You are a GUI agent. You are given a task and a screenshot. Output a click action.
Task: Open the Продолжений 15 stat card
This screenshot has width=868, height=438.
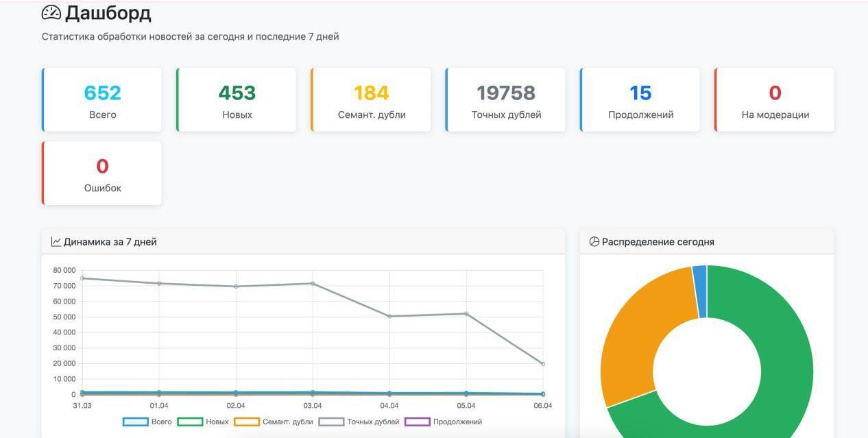tap(640, 100)
